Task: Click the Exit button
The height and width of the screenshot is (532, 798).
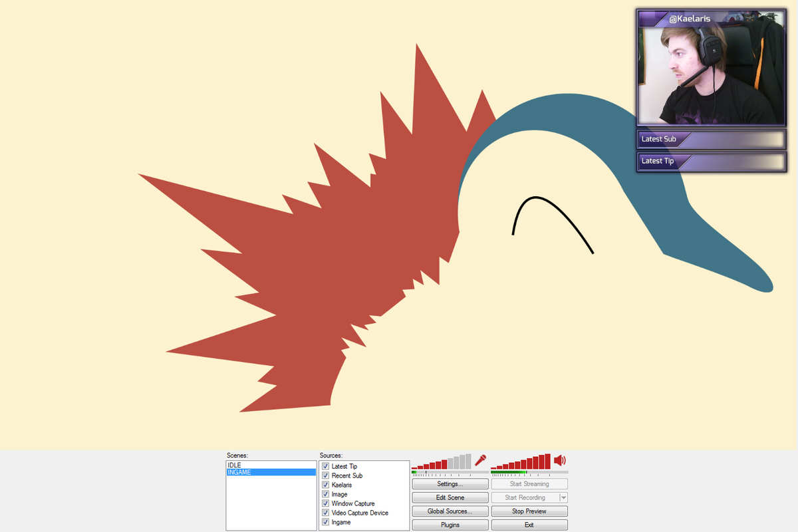Action: 529,525
